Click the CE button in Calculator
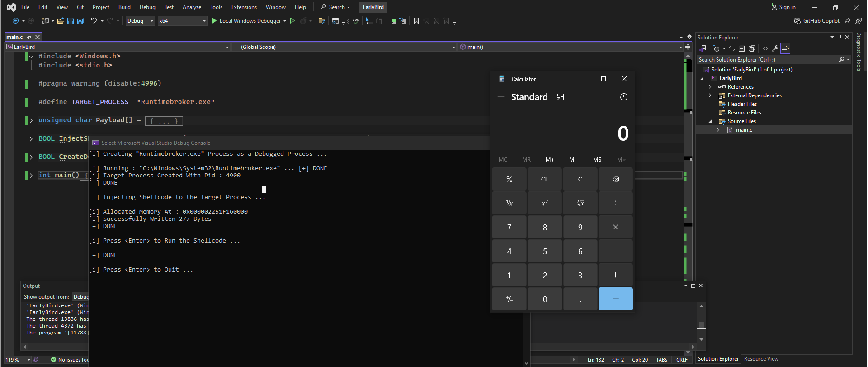 pos(545,179)
